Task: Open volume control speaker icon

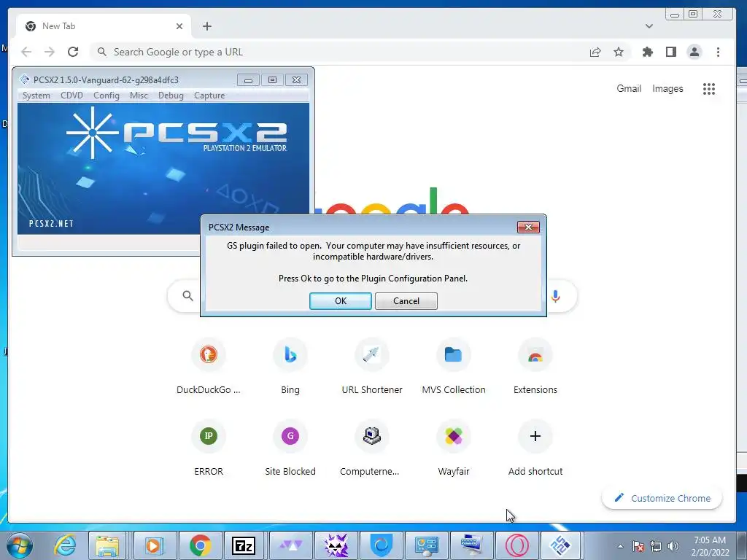Action: click(673, 547)
